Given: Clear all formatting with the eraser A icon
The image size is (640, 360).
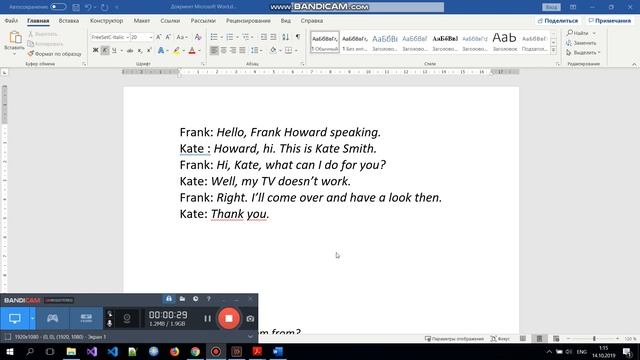Looking at the screenshot, I should (x=198, y=37).
